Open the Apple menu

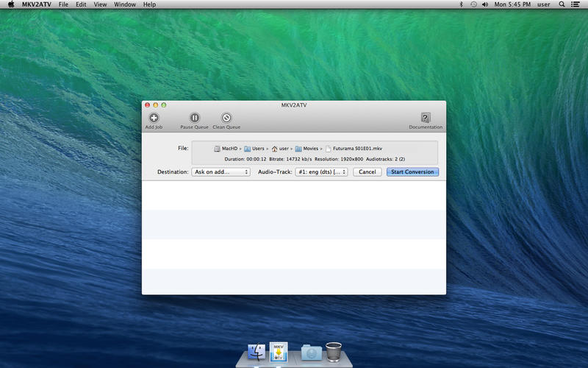[10, 4]
